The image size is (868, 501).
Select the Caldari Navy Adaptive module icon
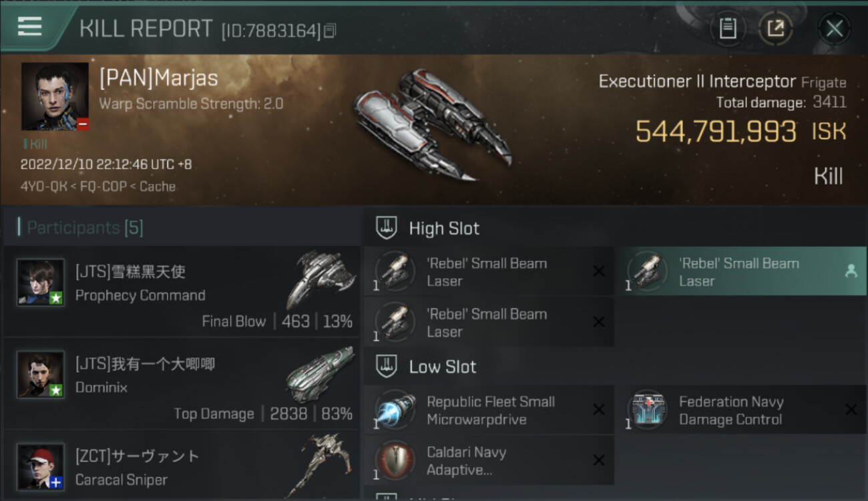point(395,460)
